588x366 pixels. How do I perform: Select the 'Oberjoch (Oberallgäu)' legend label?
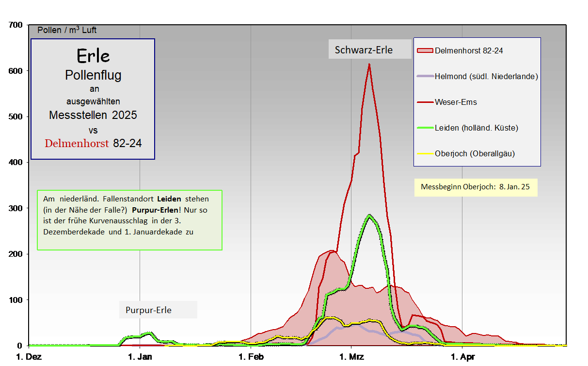click(x=475, y=153)
